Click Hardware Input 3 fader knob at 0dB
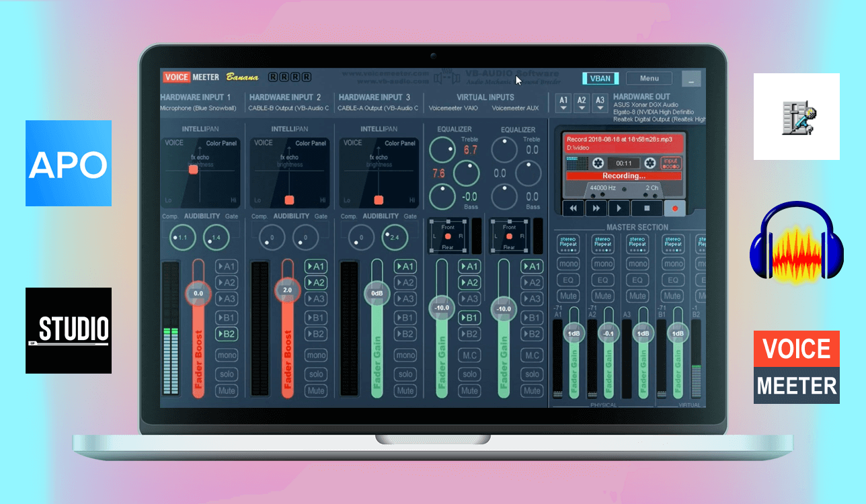 [x=377, y=293]
